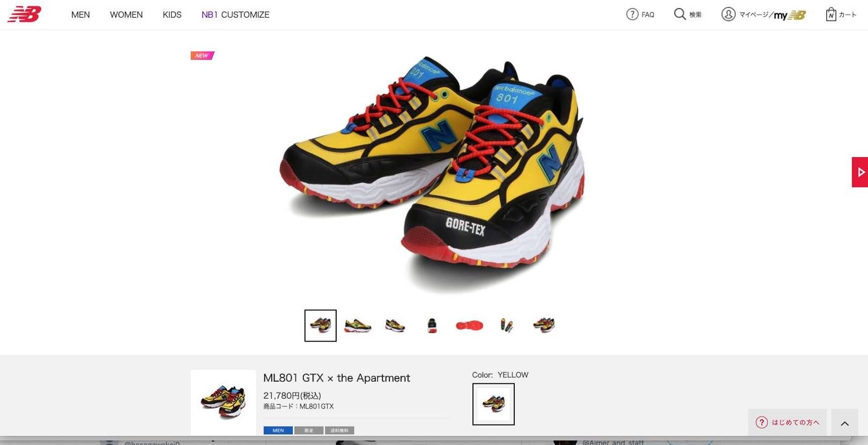Expand the red side arrow panel
This screenshot has width=868, height=445.
[860, 172]
